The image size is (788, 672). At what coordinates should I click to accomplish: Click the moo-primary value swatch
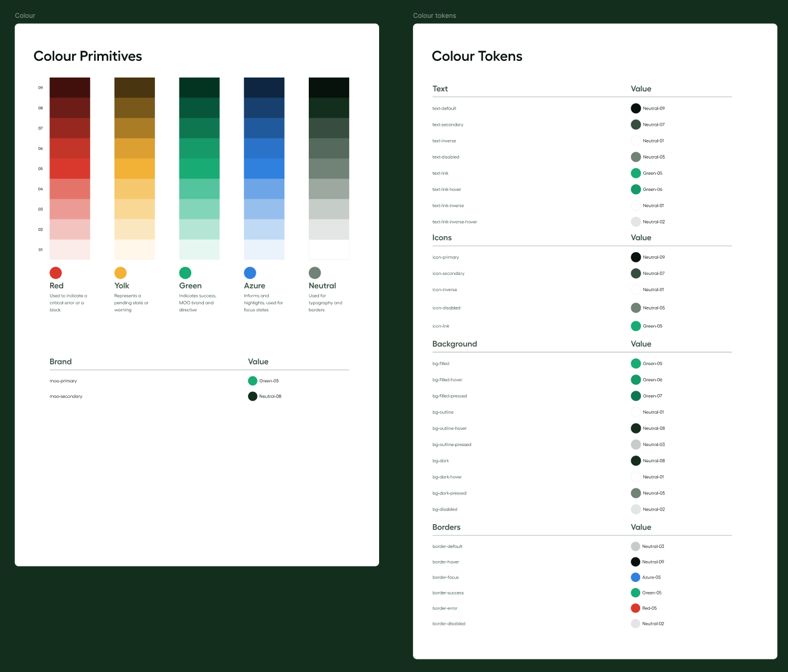253,381
